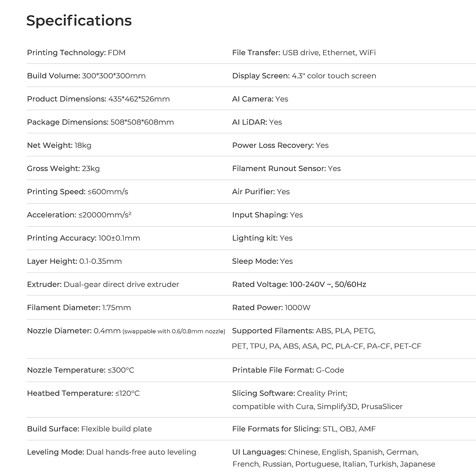Click the Display Screen touch screen text
The height and width of the screenshot is (476, 476).
[304, 76]
